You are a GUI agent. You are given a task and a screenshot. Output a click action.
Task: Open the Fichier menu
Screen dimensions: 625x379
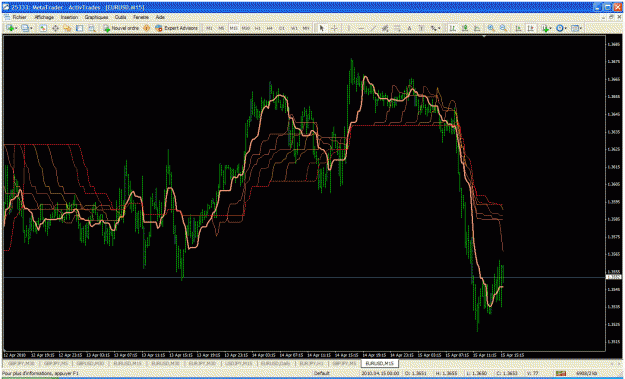click(x=19, y=18)
